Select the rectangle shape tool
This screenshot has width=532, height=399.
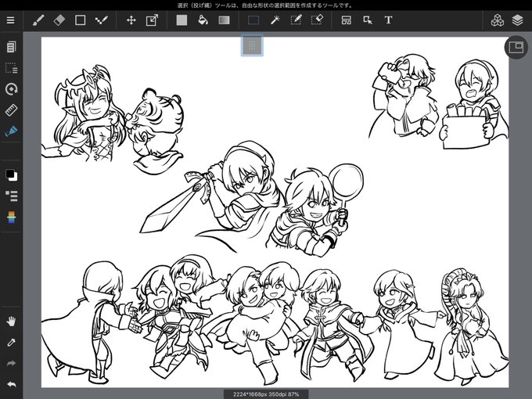tap(80, 20)
